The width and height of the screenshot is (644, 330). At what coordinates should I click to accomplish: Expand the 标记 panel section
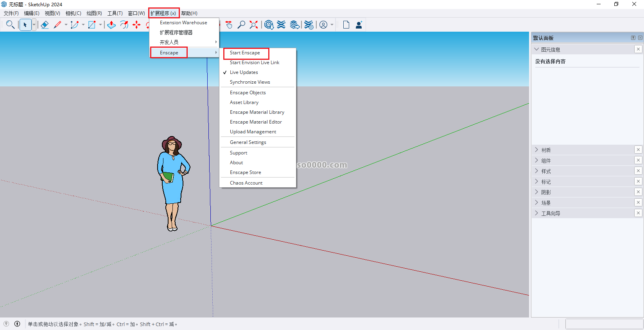pos(536,181)
